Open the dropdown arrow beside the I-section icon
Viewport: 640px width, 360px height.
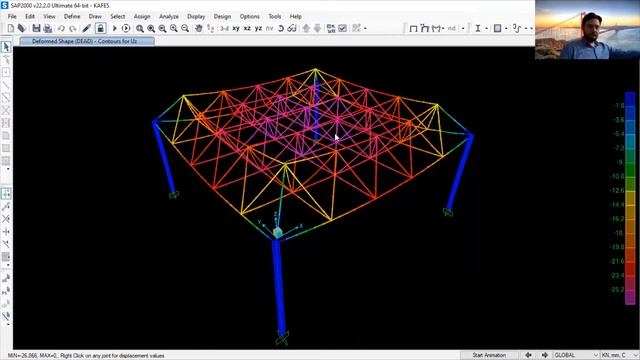[487, 28]
